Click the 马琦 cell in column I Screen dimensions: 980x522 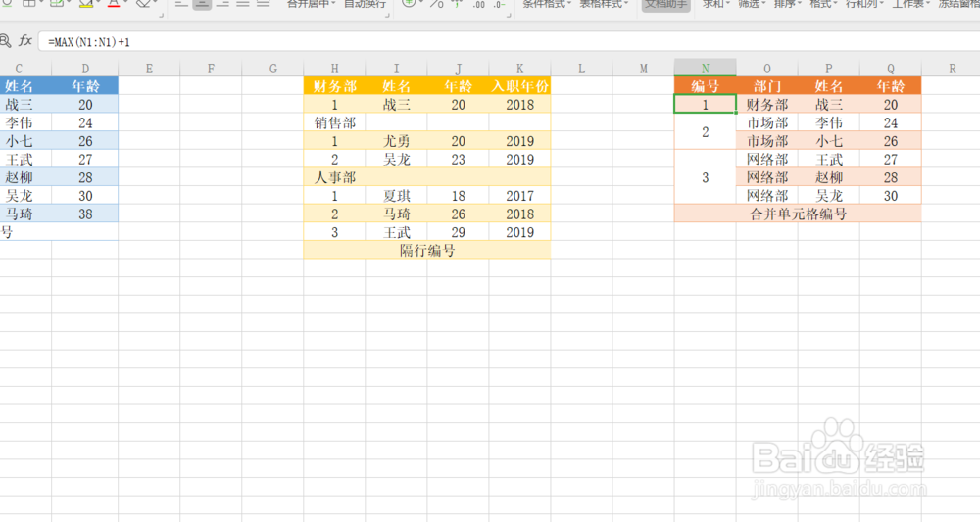[x=396, y=214]
